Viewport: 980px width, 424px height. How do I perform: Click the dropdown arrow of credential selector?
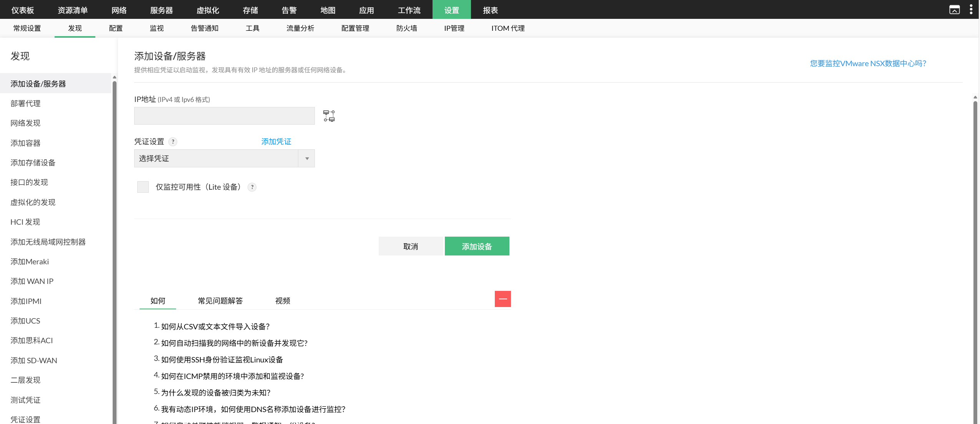point(307,159)
